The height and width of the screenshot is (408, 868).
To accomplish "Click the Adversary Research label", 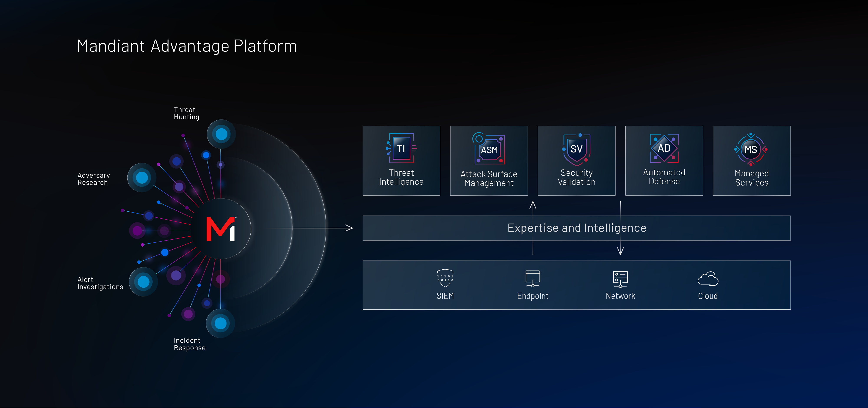I will pyautogui.click(x=94, y=179).
